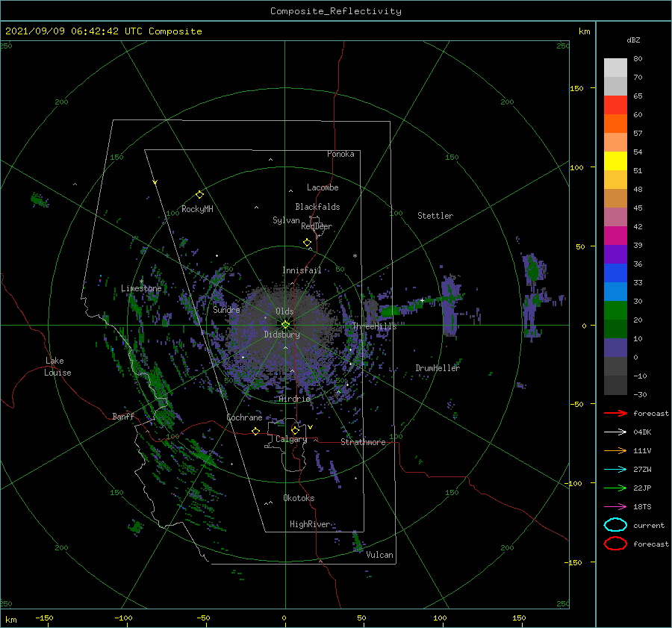Select the 80 dBZ white color swatch

tap(615, 68)
